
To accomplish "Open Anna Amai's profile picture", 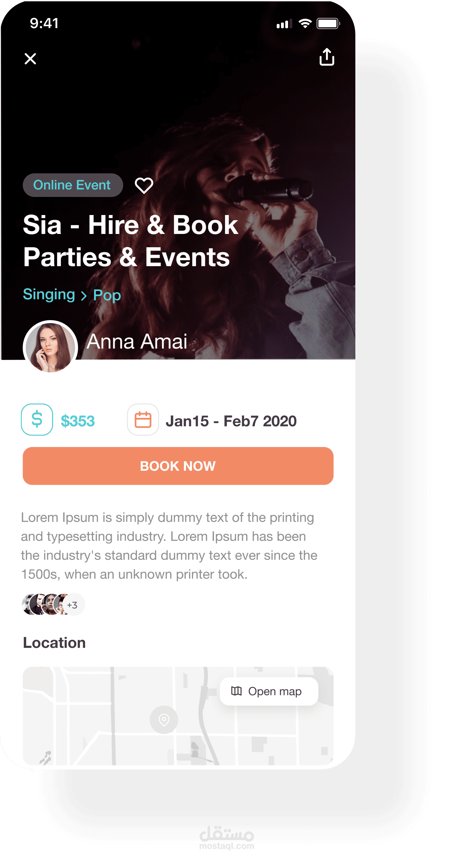I will [x=50, y=347].
